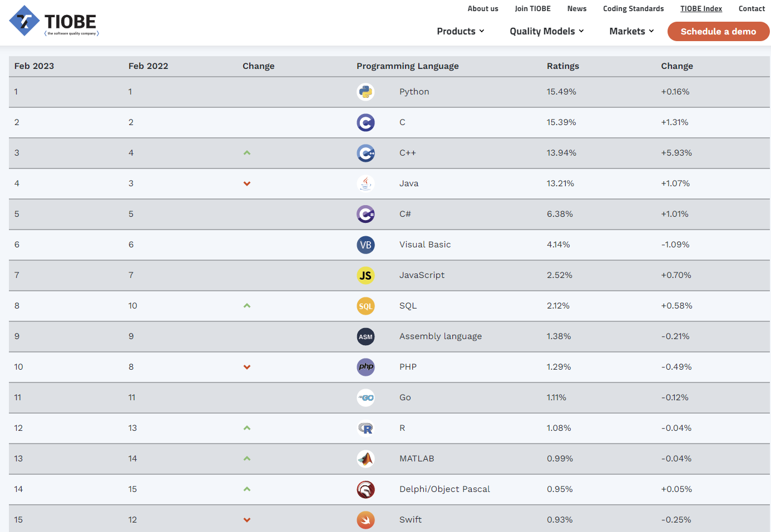Click the Schedule a demo button
Image resolution: width=771 pixels, height=532 pixels.
click(718, 31)
